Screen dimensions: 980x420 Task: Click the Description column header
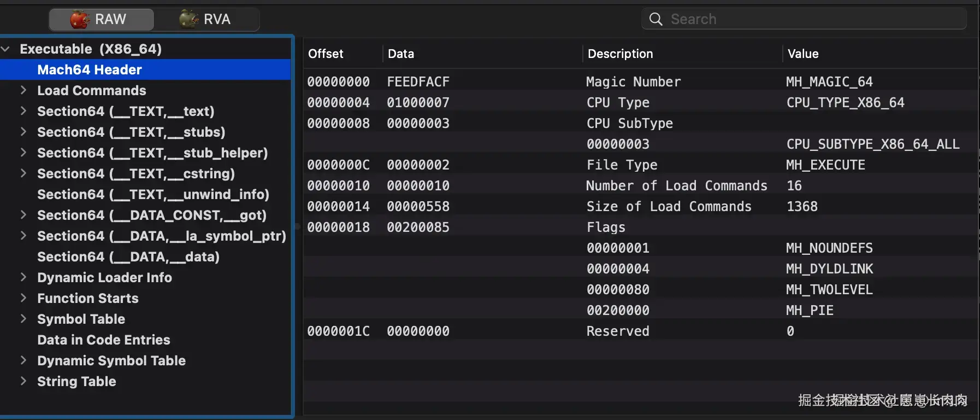[620, 54]
